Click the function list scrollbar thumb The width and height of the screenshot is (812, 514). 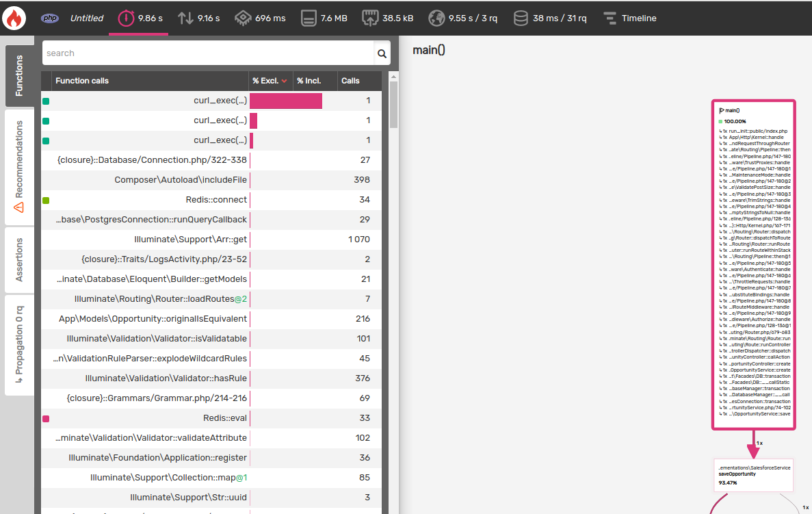(393, 105)
